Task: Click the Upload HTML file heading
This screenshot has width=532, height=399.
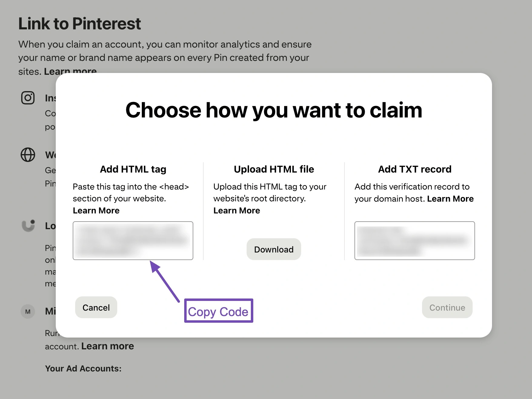Action: [274, 169]
